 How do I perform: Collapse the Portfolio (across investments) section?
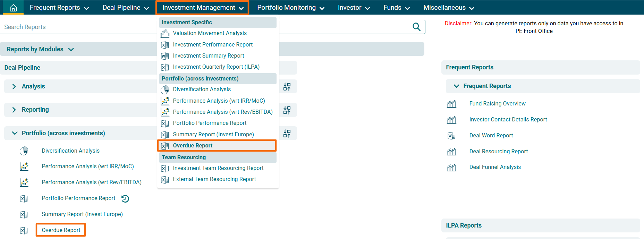[15, 133]
